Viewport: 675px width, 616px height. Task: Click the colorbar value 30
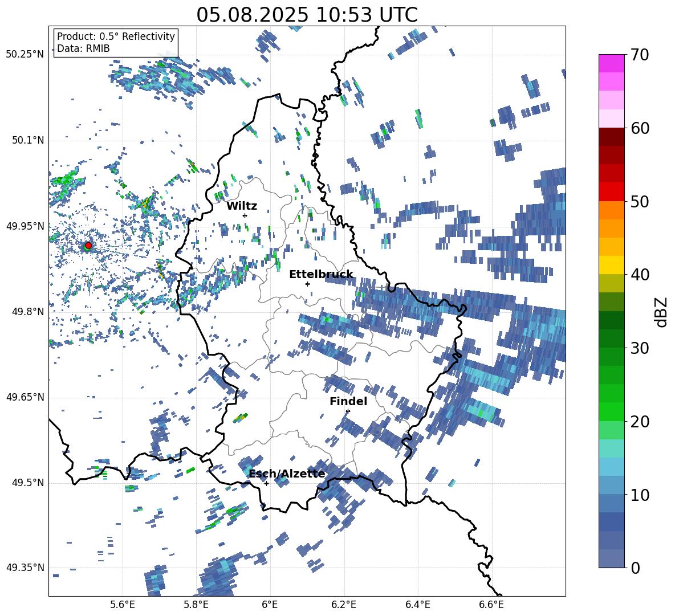click(640, 348)
